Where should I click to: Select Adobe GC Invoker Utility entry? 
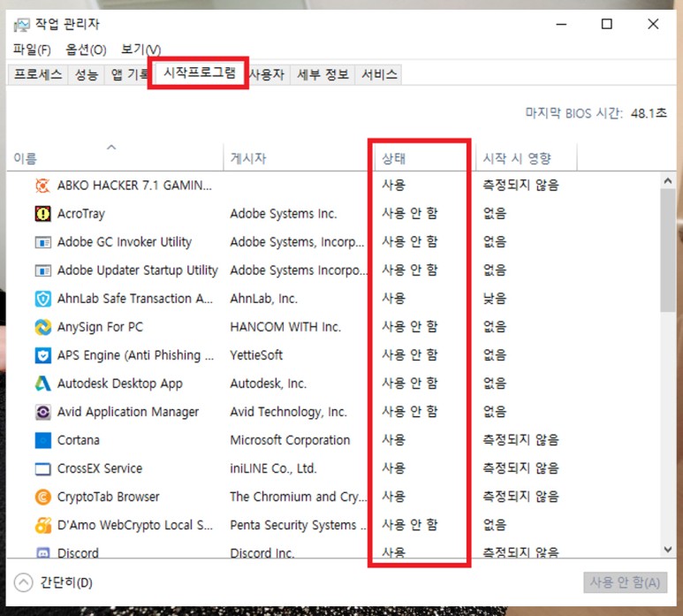(125, 242)
